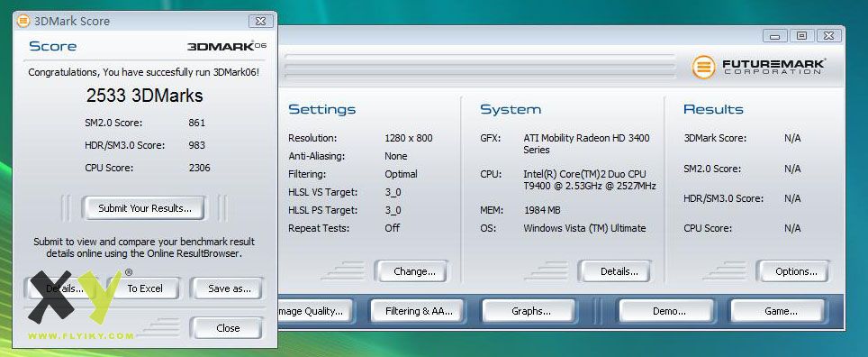Screen dimensions: 868x357
Task: Click the Repeat Tests value Off
Action: pyautogui.click(x=392, y=228)
